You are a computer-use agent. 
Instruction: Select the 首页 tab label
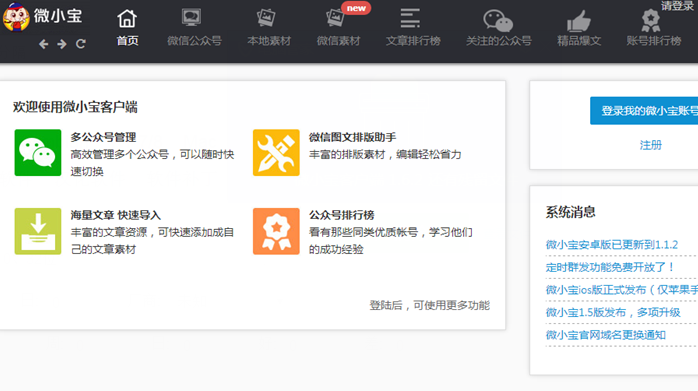[127, 41]
